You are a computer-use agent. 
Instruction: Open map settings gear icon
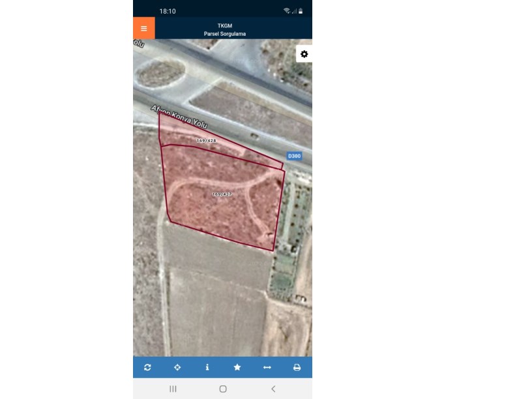pos(304,54)
